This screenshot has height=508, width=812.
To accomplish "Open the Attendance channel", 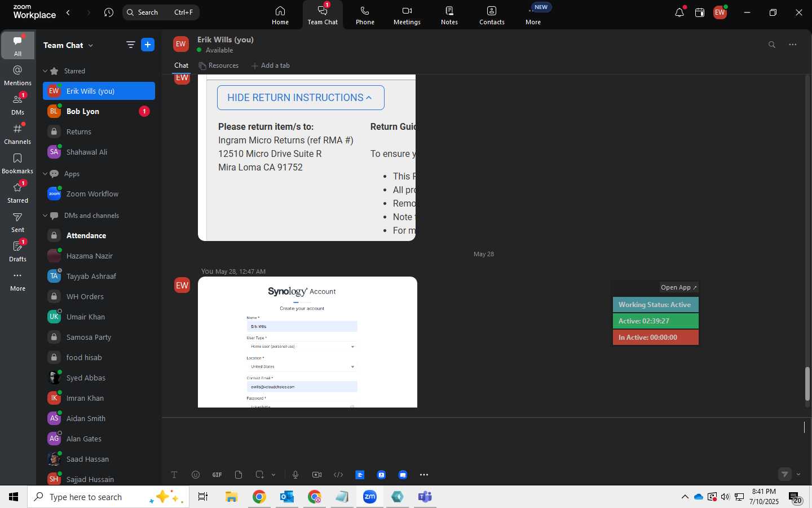I will pos(99,235).
